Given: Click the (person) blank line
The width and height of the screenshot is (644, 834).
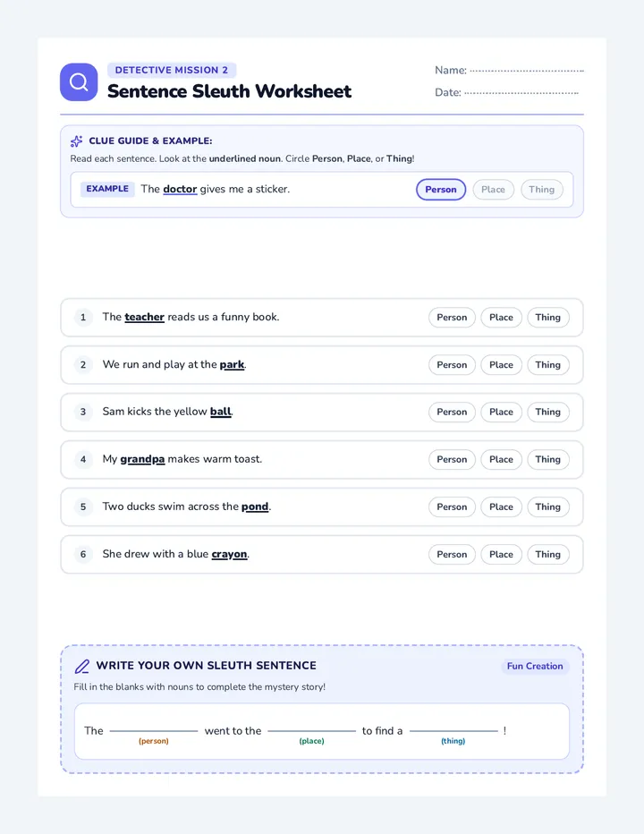Looking at the screenshot, I should [x=154, y=731].
